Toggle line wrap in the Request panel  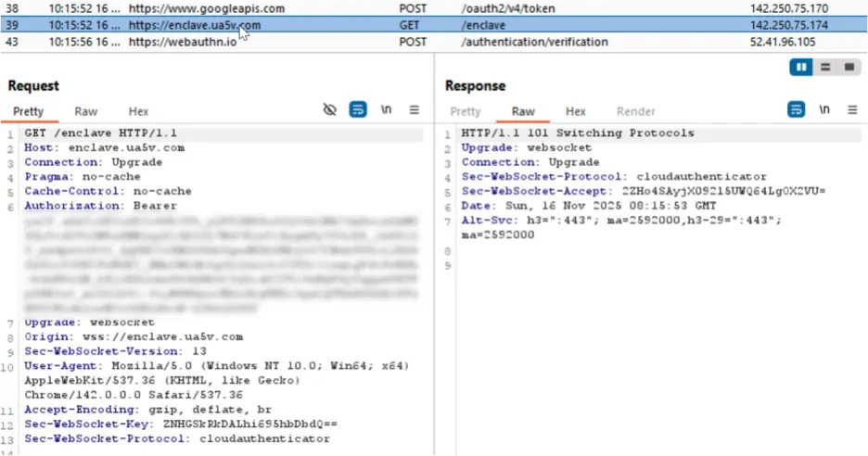[358, 110]
